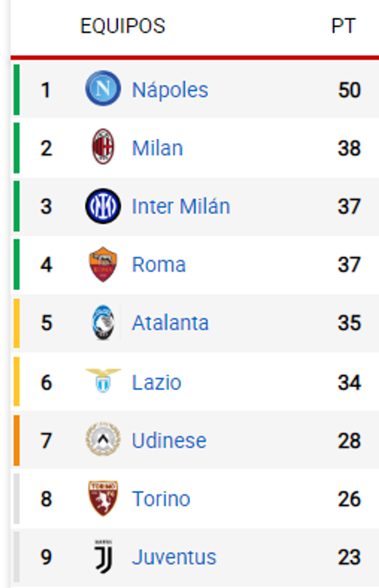Click the green qualification bar beside Milan
Viewport: 379px width, 588px height.
16,148
